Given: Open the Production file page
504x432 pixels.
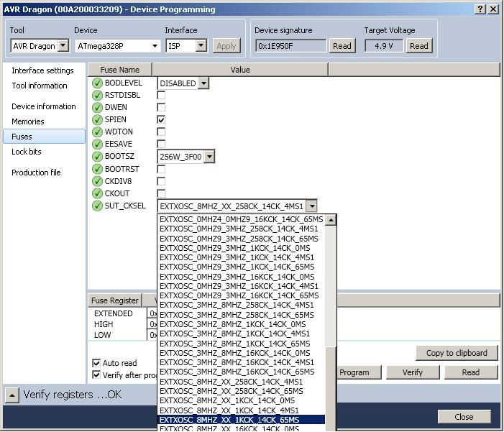Looking at the screenshot, I should pyautogui.click(x=36, y=173).
